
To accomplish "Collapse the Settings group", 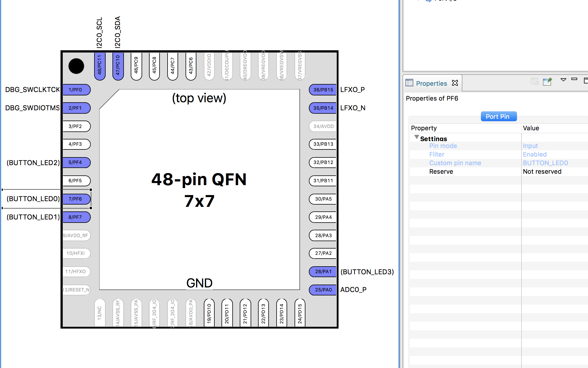I will point(417,137).
